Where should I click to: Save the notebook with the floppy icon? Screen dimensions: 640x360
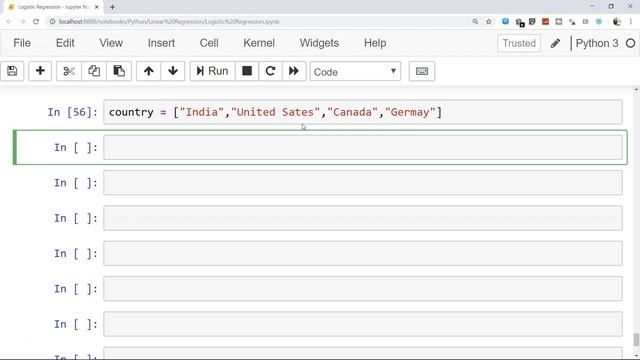[x=12, y=71]
